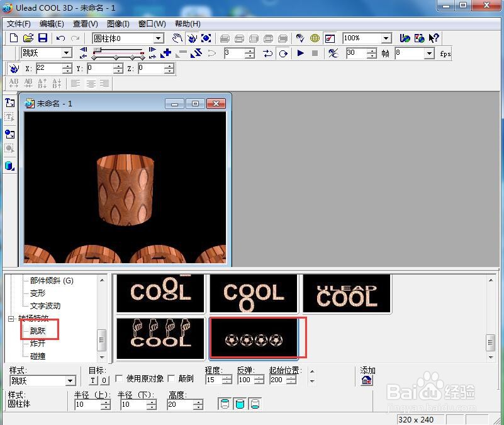Increase the X position stepper

[x=67, y=66]
